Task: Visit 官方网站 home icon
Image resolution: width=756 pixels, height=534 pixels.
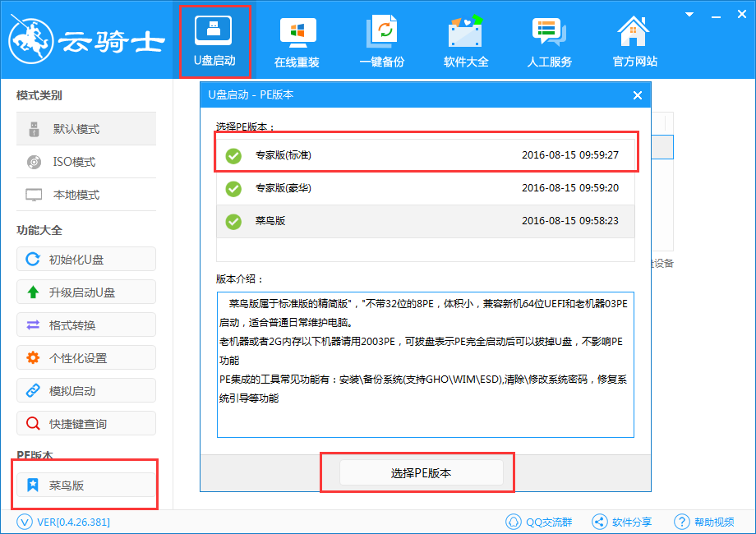Action: point(634,41)
